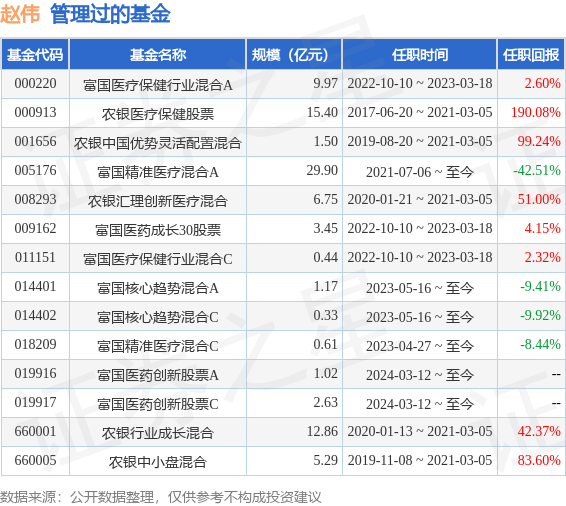Viewport: 566px width, 506px height.
Task: Select fund name 农银汇理创新医疗混合
Action: click(158, 201)
